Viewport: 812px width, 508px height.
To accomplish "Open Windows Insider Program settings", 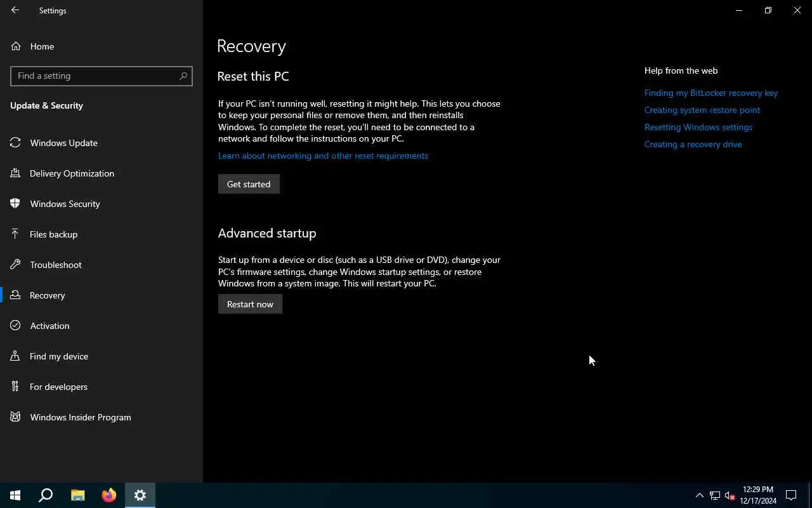I will pos(101,417).
